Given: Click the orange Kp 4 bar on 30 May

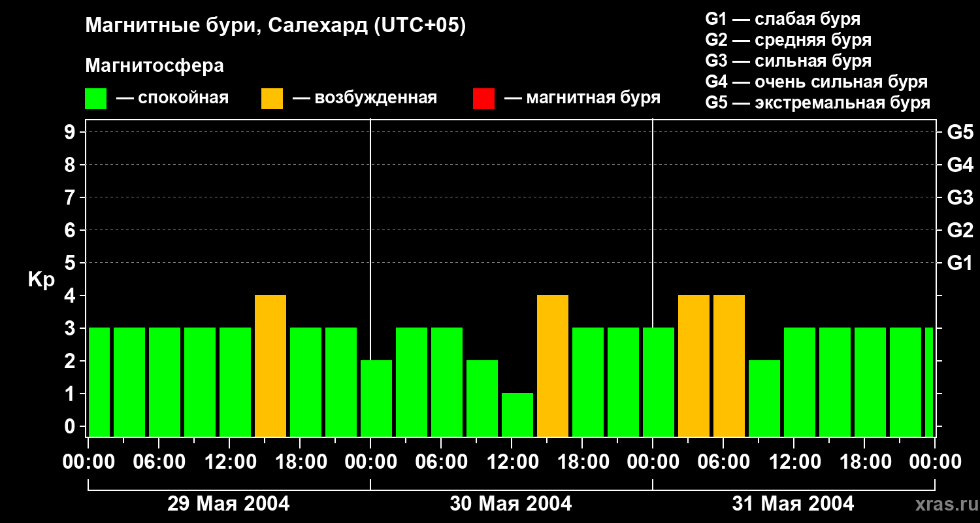Looking at the screenshot, I should (553, 366).
